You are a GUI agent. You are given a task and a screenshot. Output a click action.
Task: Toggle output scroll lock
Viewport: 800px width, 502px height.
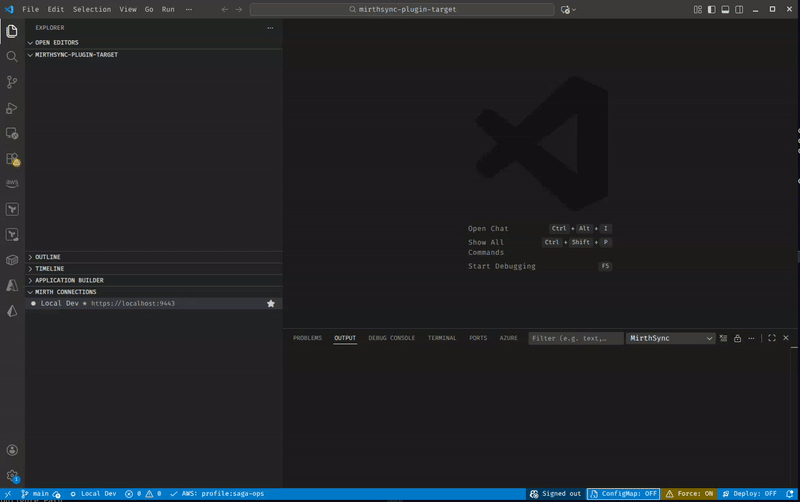737,338
